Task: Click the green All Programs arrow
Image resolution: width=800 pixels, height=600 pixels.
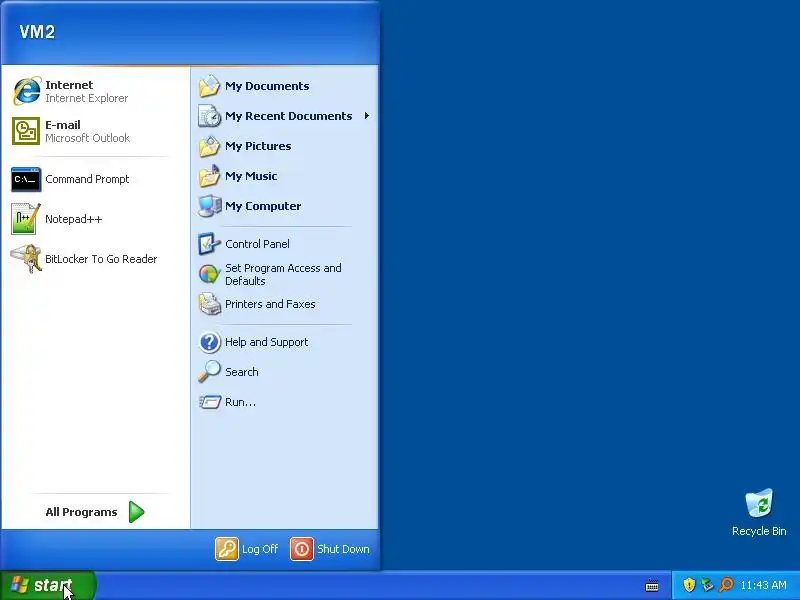Action: [136, 512]
